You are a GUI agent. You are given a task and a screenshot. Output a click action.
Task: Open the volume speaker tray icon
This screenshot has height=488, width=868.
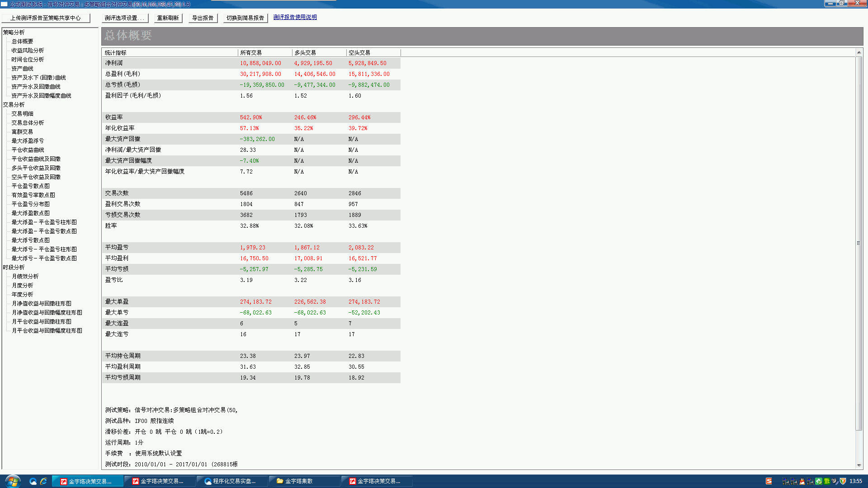(835, 481)
